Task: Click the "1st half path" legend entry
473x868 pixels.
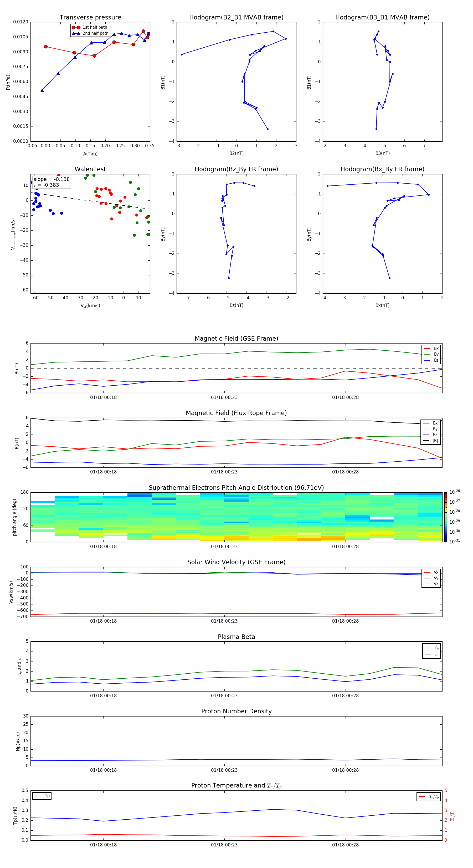Action: point(90,27)
